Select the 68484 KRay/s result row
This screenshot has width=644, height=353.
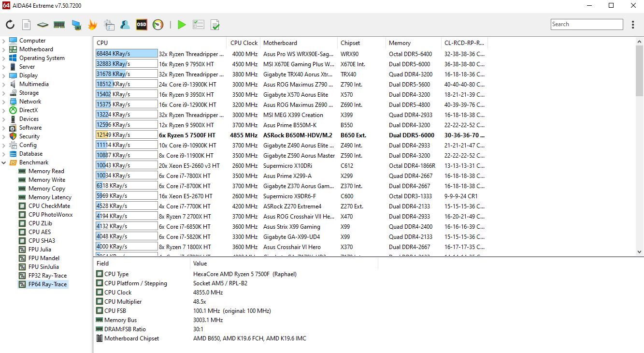[290, 54]
